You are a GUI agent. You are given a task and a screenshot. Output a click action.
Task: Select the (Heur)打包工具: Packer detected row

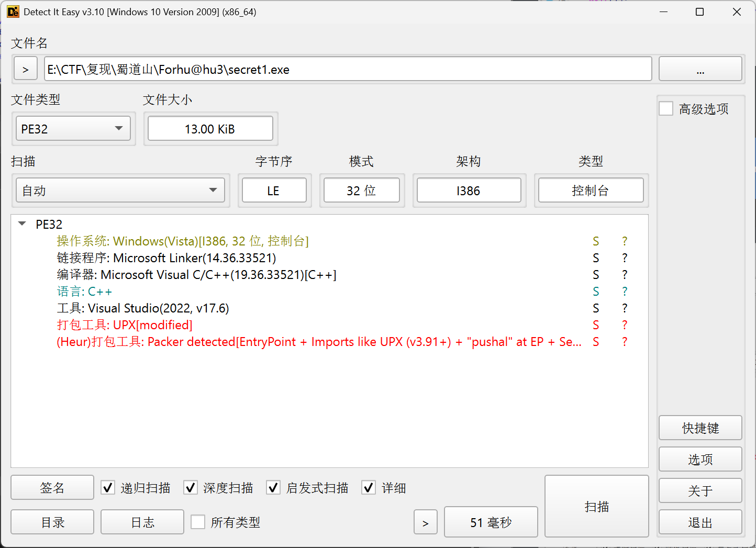click(x=330, y=341)
